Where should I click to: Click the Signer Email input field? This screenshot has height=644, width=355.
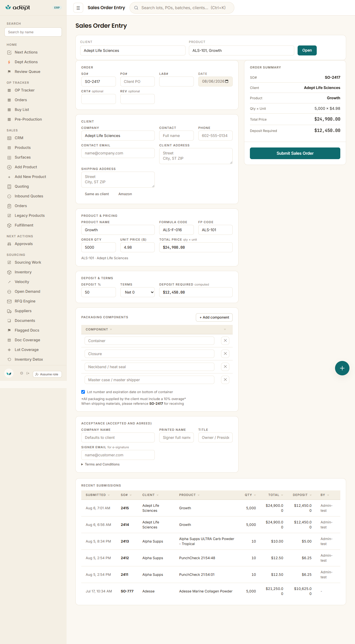[x=118, y=455]
